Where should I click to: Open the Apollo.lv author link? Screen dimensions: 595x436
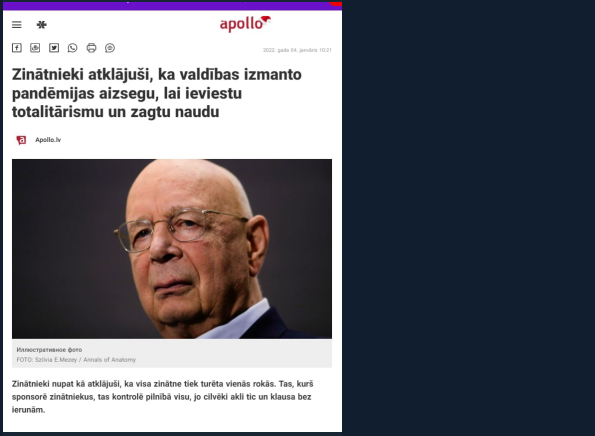(x=48, y=140)
